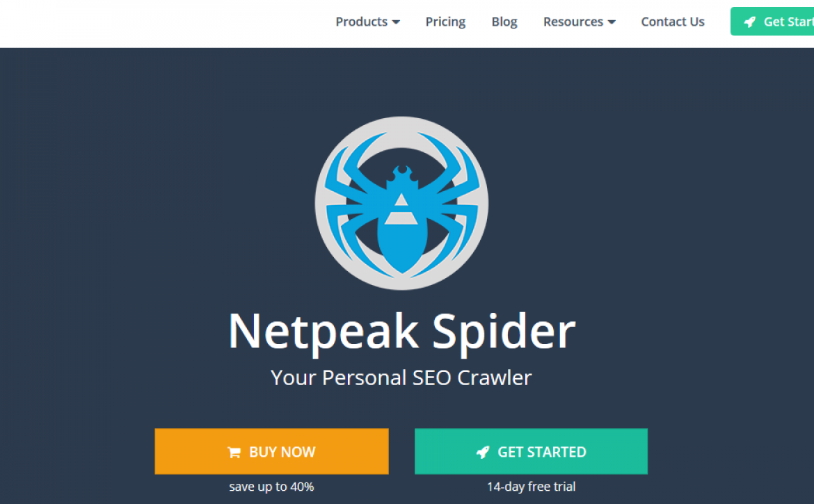Click the Your Personal SEO Crawler subtitle

coord(401,378)
